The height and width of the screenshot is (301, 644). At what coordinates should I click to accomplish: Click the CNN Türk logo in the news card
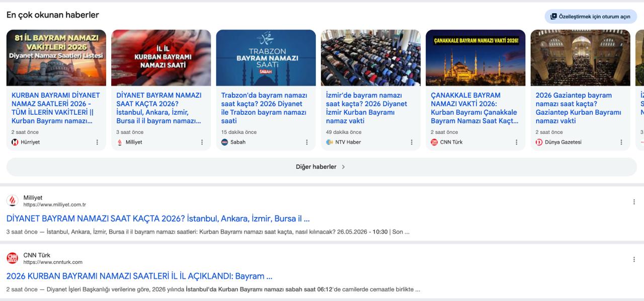pyautogui.click(x=434, y=142)
